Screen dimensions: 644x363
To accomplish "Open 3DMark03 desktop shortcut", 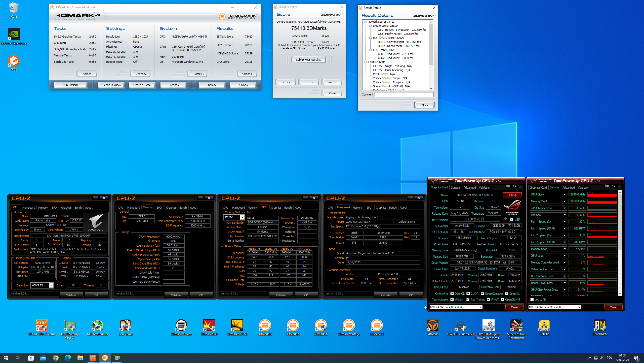I will pyautogui.click(x=265, y=327).
